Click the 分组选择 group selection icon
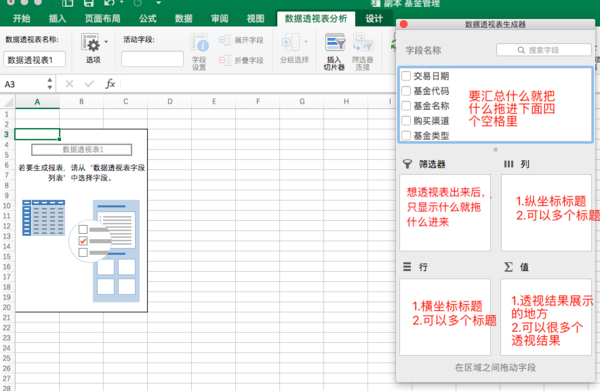 tap(290, 42)
